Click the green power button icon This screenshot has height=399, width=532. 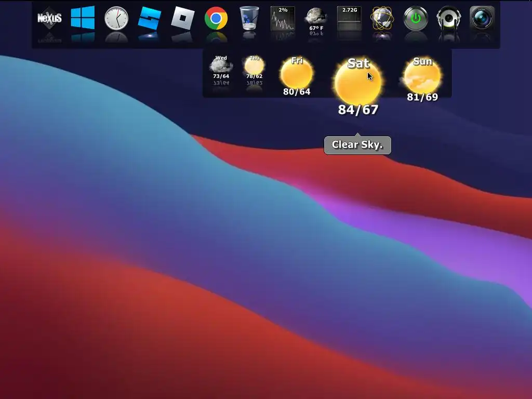pos(416,18)
